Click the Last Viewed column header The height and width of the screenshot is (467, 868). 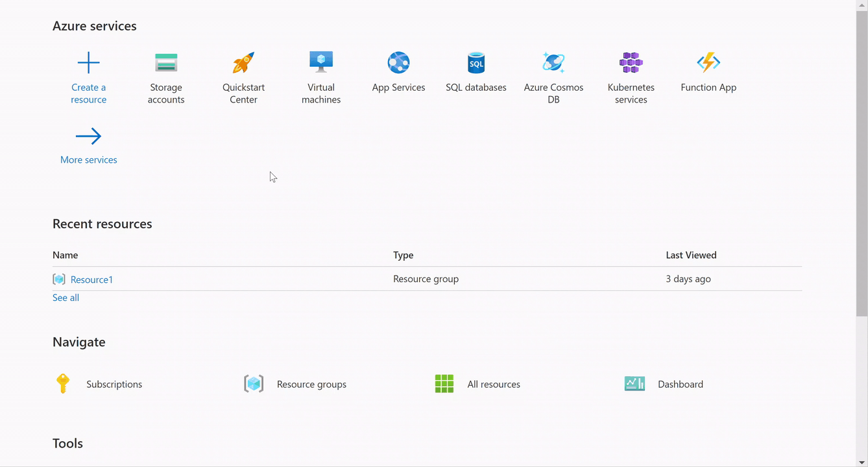(x=691, y=255)
